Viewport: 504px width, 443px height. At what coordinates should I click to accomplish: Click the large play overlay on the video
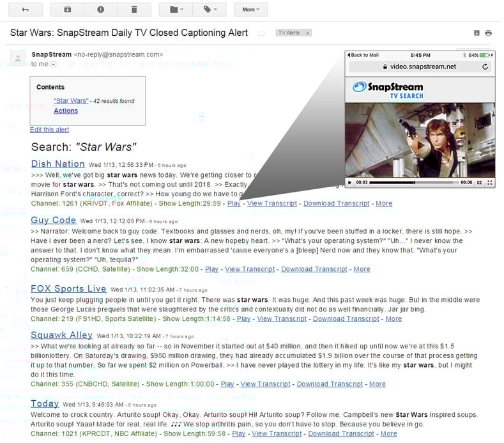pyautogui.click(x=419, y=146)
